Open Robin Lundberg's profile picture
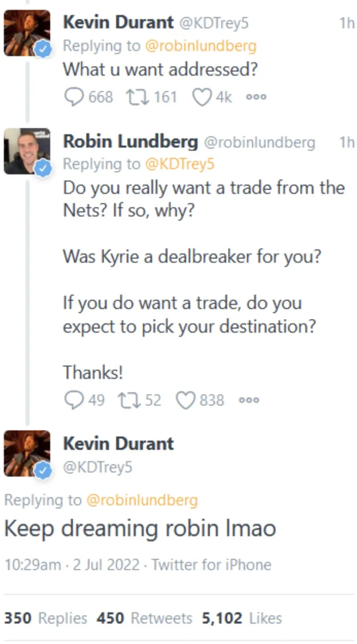This screenshot has width=357, height=644. (x=27, y=151)
